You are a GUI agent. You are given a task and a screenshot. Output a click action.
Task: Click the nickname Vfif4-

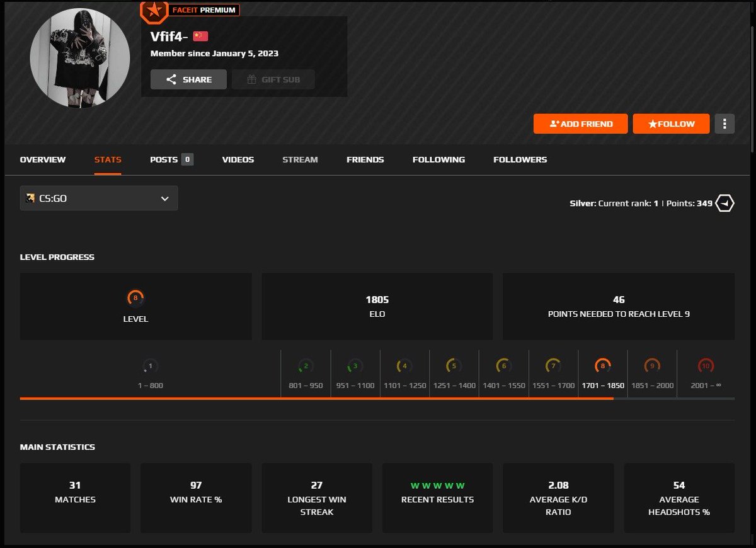(x=169, y=36)
